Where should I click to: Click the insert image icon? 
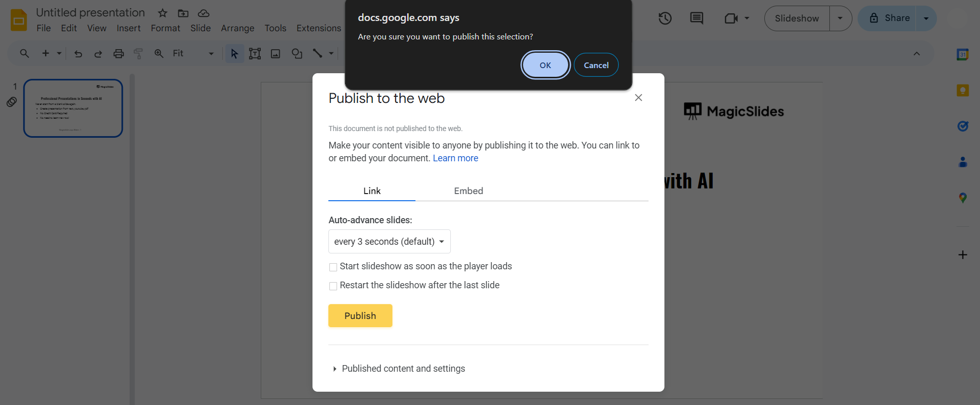276,53
